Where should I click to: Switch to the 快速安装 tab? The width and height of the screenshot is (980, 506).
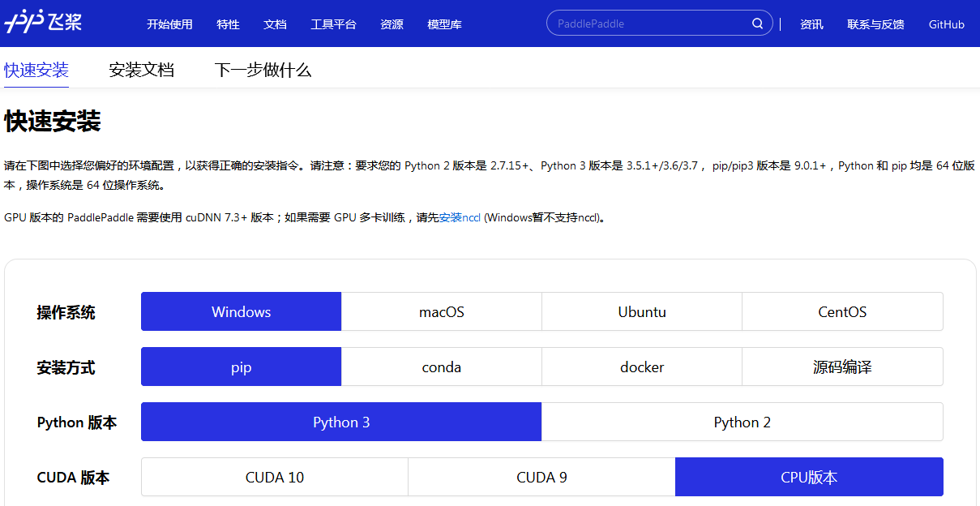point(36,70)
